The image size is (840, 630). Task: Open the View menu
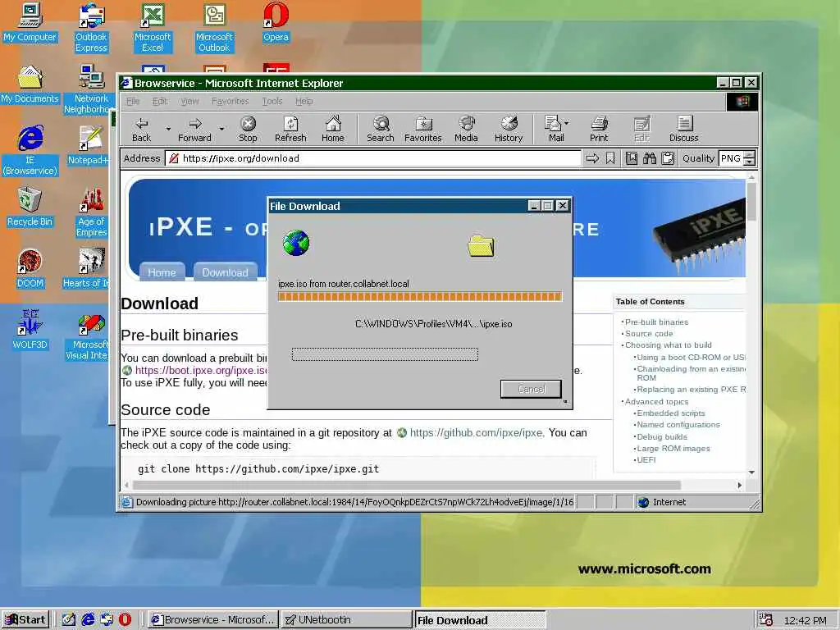coord(189,101)
